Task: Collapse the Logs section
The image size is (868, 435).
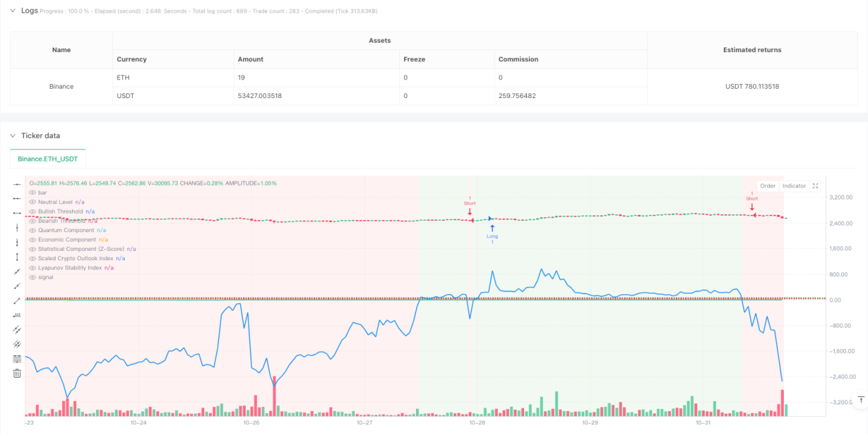Action: pyautogui.click(x=13, y=11)
